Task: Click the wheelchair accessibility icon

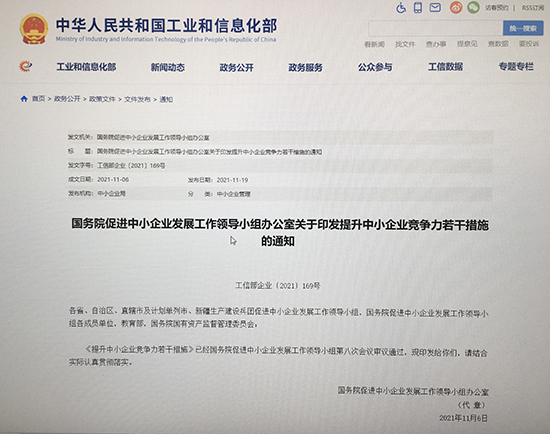Action: [x=401, y=7]
